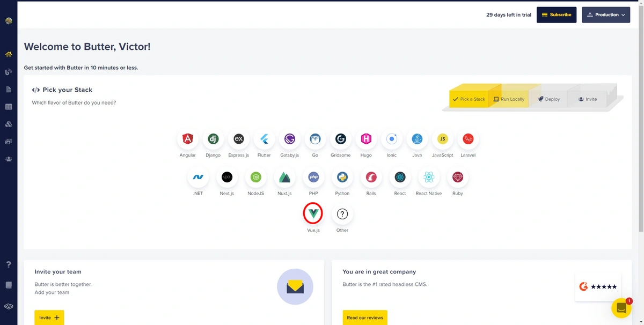Open the Media library icon in sidebar

click(x=9, y=142)
